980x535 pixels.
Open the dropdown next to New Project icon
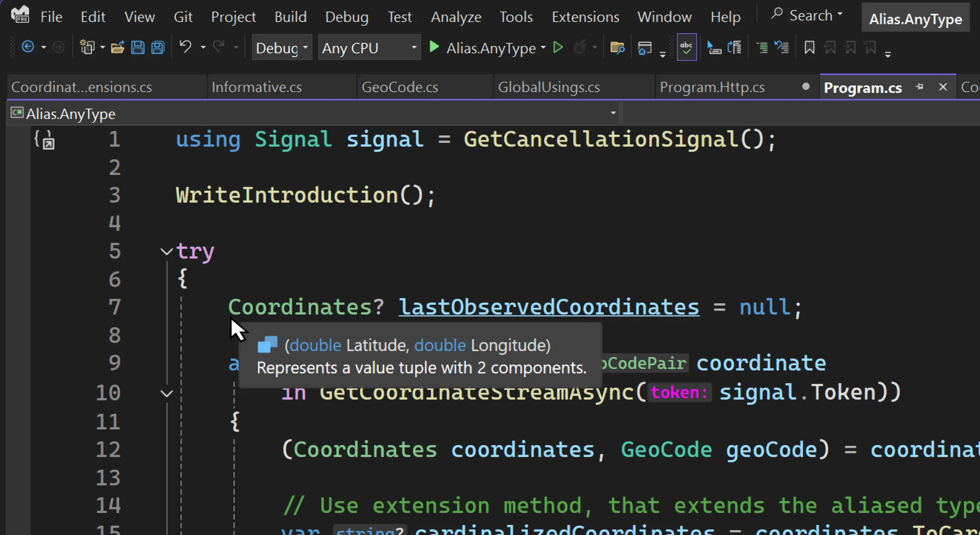click(x=103, y=48)
